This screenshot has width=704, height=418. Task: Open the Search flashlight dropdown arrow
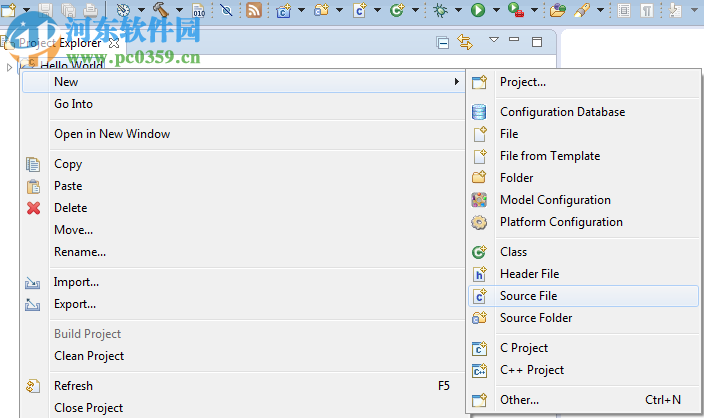(600, 10)
